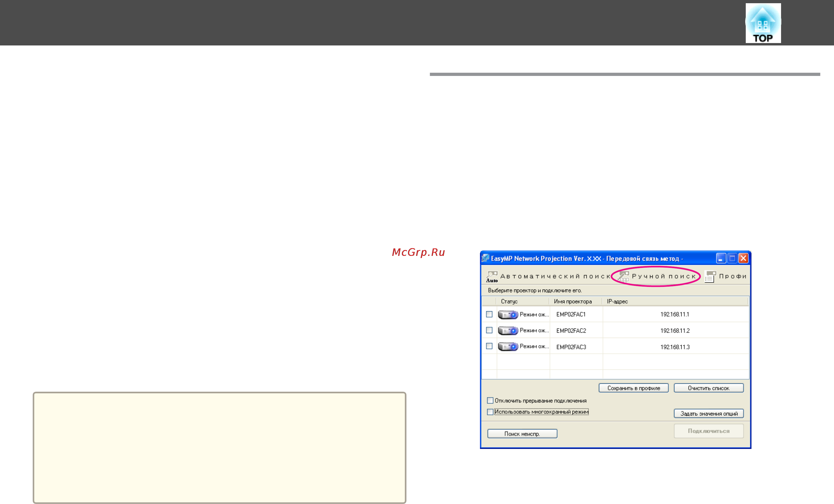This screenshot has height=504, width=834.
Task: Click the TOP home icon
Action: coord(763,23)
